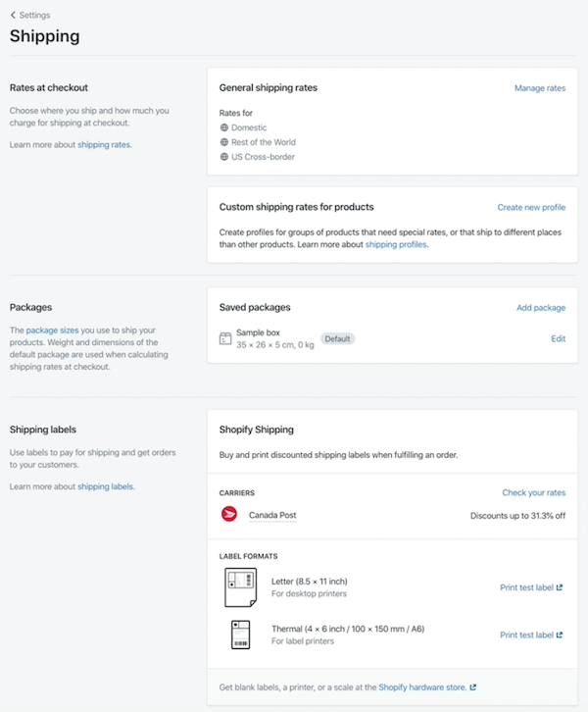Open the Shopify hardware store link

422,687
